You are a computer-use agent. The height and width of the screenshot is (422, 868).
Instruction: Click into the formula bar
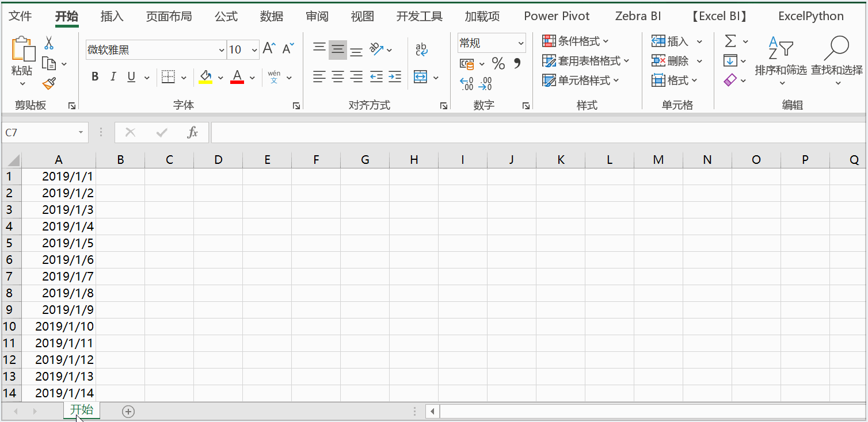pyautogui.click(x=538, y=133)
